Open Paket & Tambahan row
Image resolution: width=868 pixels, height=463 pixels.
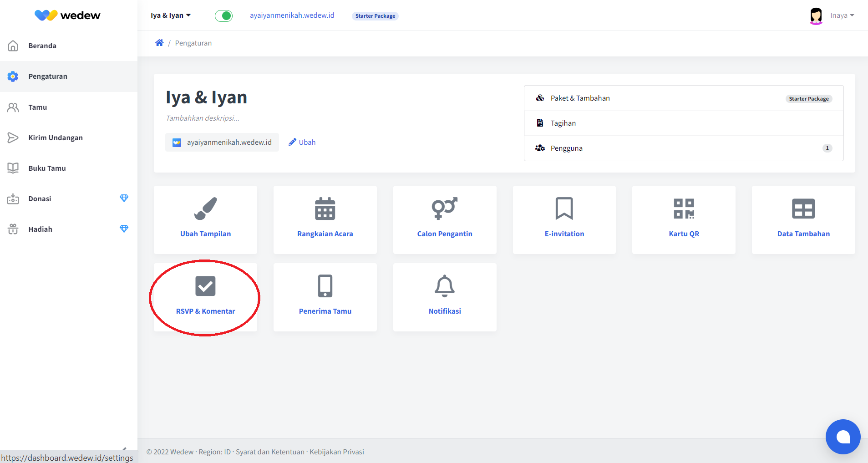pos(684,98)
